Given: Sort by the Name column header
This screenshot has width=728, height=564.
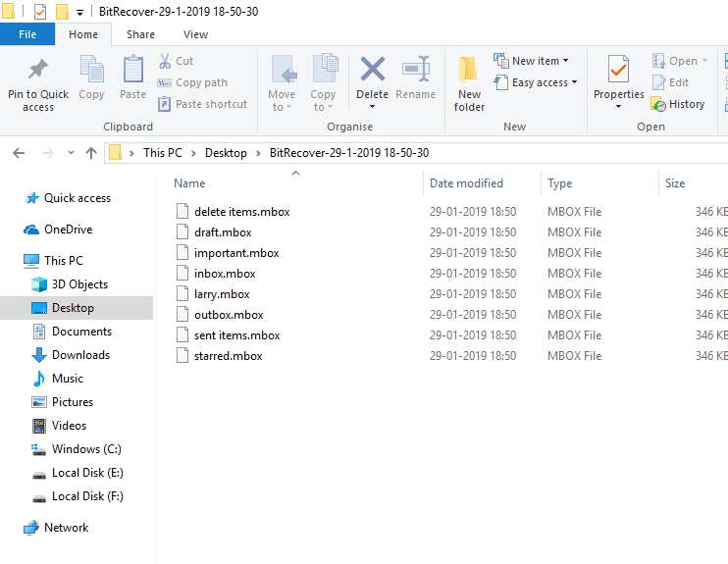Looking at the screenshot, I should [x=189, y=183].
